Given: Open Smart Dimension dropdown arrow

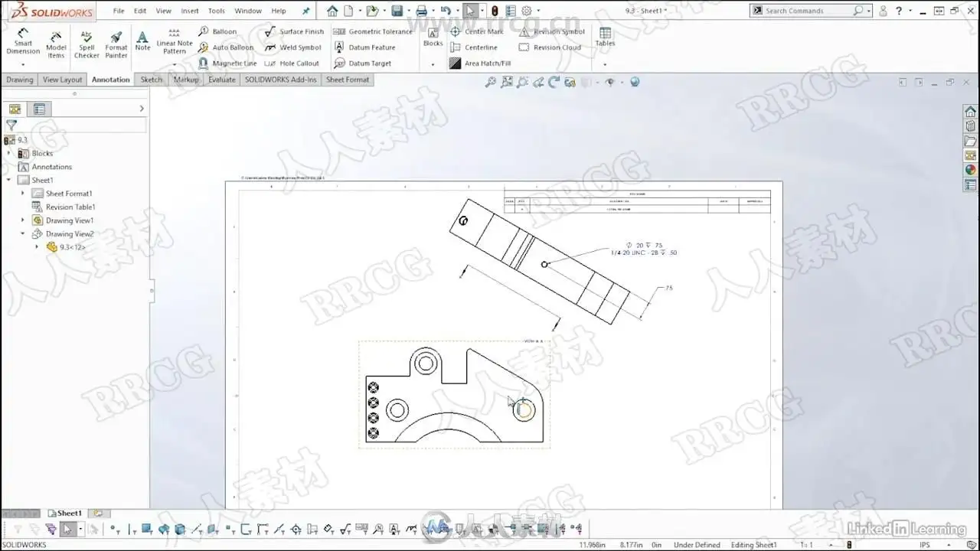Looking at the screenshot, I should [x=23, y=64].
